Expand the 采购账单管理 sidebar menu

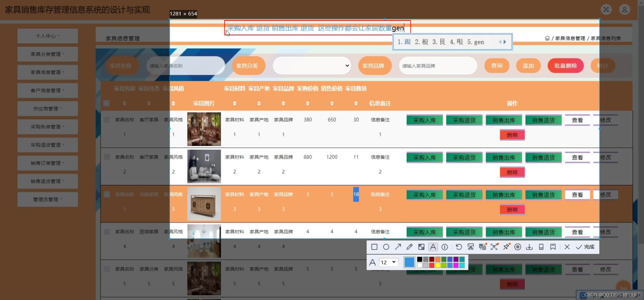tap(47, 127)
